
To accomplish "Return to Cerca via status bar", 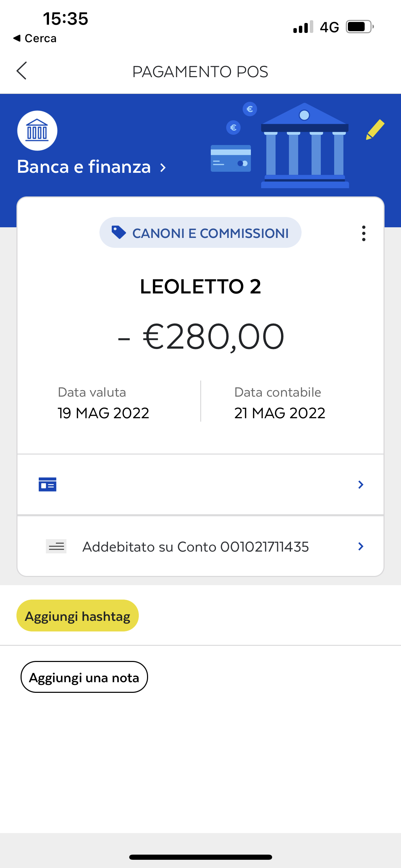I will pos(35,38).
